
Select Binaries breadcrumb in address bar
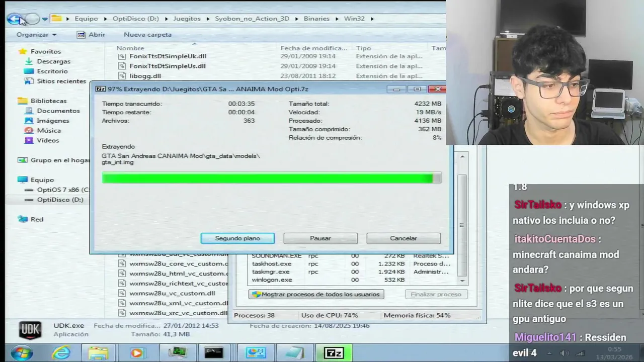[316, 19]
